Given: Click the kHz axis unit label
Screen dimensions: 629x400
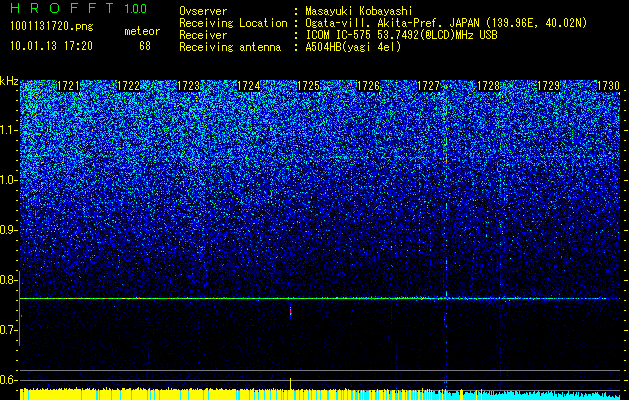Looking at the screenshot, I should [x=9, y=81].
